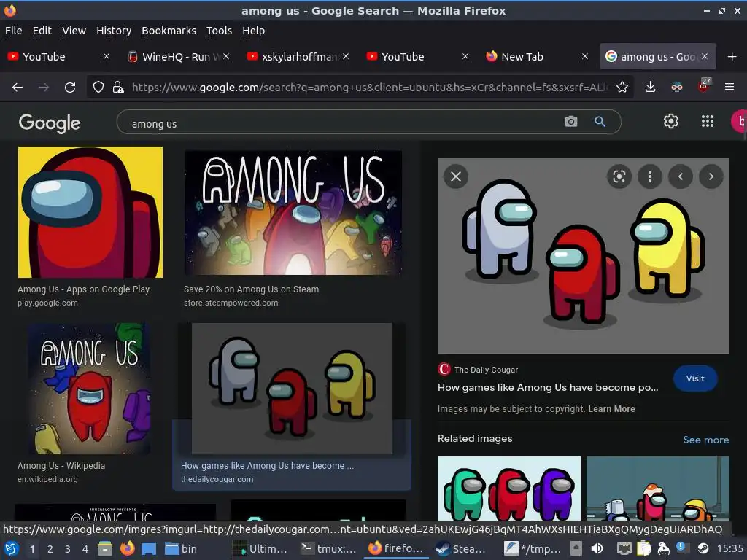
Task: Open related image with green, red, purple crewmates
Action: (x=508, y=489)
